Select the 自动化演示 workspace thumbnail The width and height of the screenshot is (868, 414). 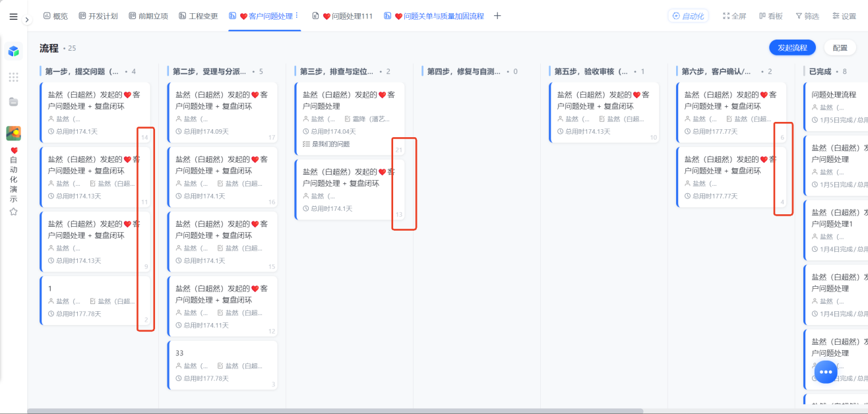pos(14,133)
